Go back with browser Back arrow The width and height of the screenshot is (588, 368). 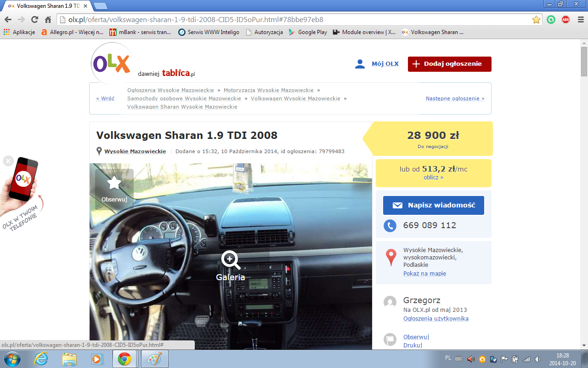[8, 20]
